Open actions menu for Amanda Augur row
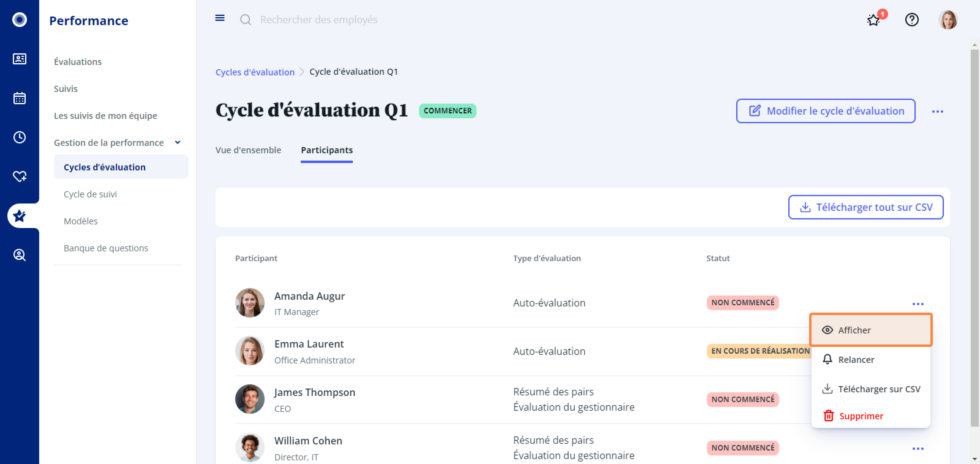Viewport: 980px width, 464px height. pos(918,304)
